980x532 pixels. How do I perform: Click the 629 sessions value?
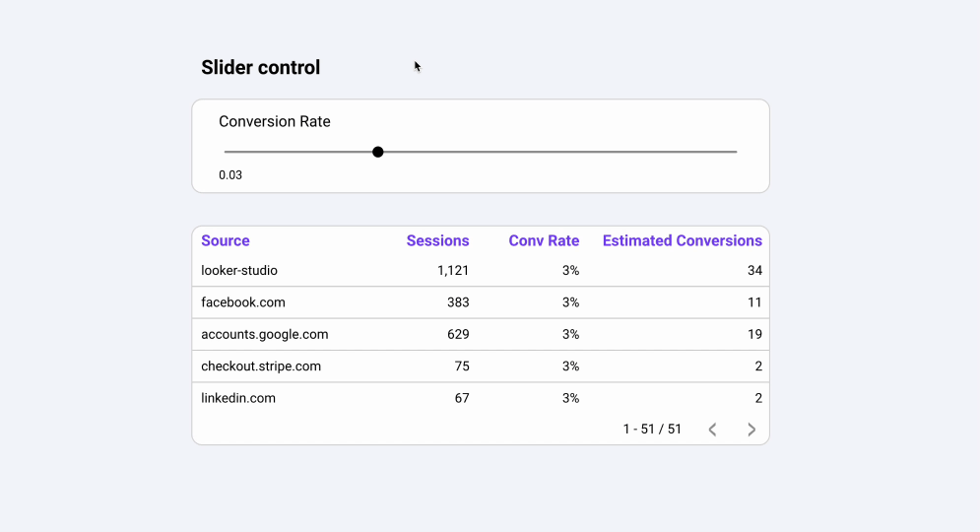(458, 334)
